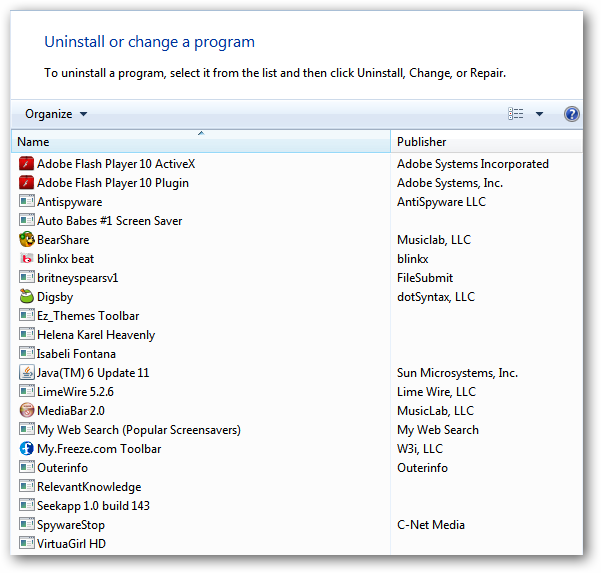Select the blinkx beat program name
Image resolution: width=601 pixels, height=573 pixels.
(66, 259)
